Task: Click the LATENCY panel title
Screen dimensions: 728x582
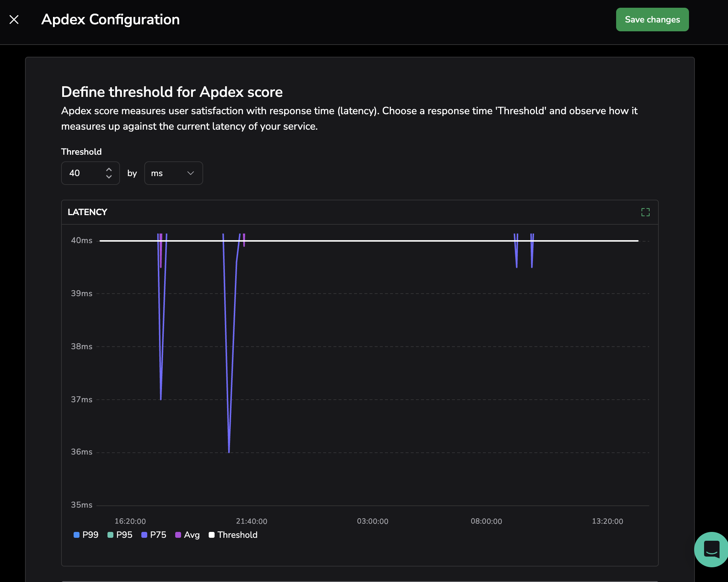Action: tap(88, 212)
